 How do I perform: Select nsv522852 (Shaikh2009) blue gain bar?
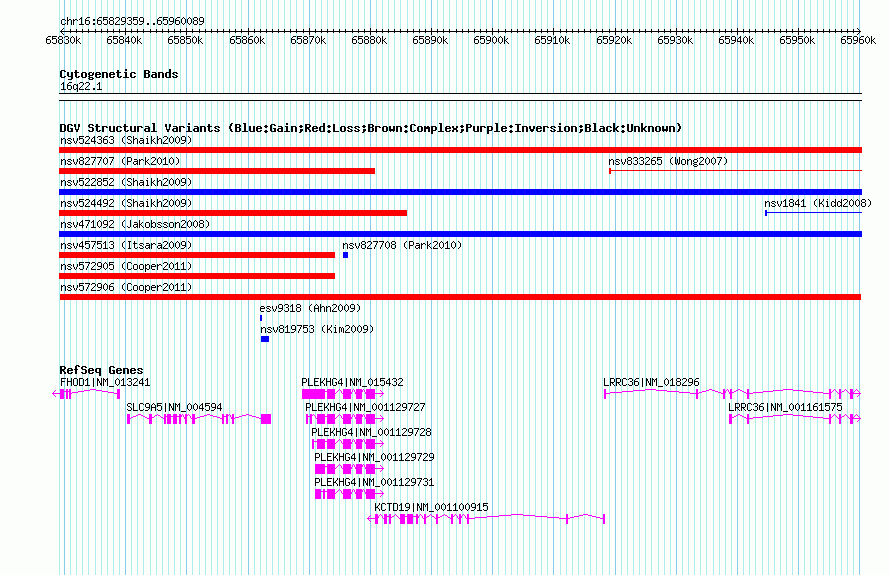pyautogui.click(x=460, y=192)
